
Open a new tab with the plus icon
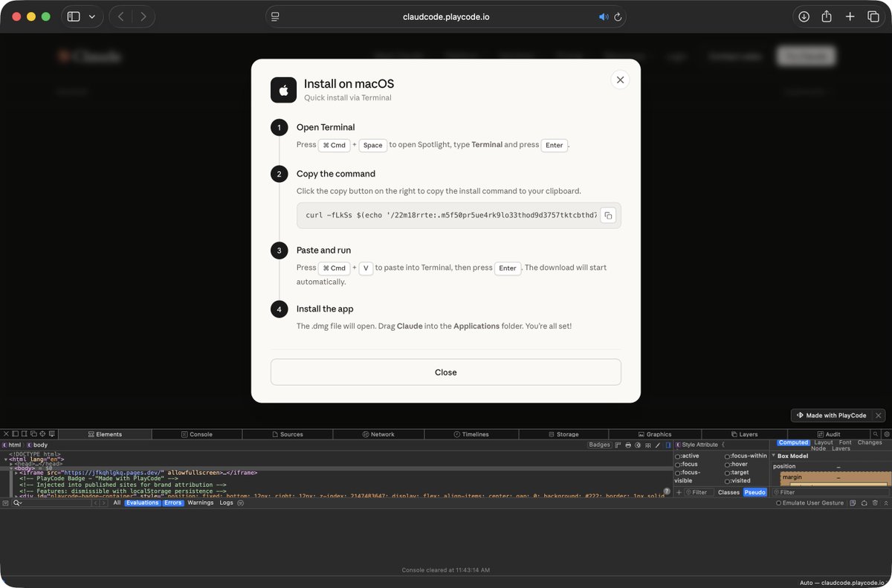point(850,16)
